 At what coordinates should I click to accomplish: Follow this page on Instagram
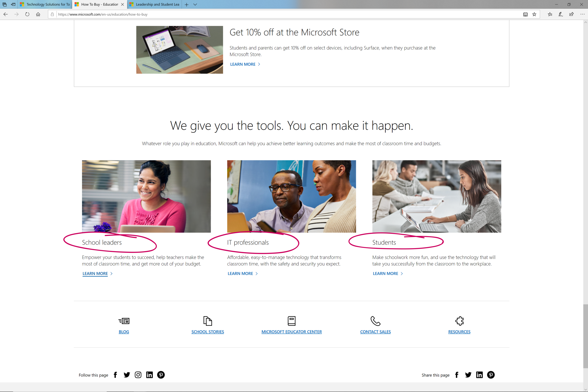pyautogui.click(x=138, y=375)
